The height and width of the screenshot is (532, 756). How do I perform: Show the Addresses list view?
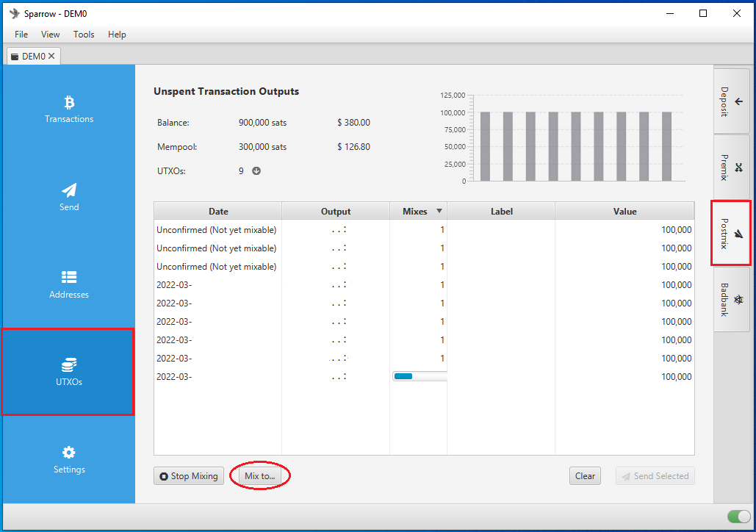[x=69, y=284]
